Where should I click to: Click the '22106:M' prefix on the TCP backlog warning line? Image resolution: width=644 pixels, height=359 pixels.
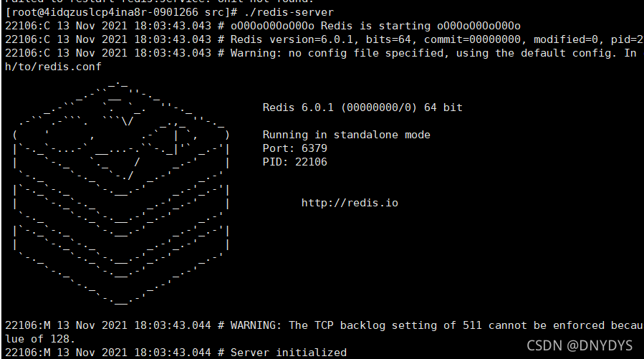tap(27, 325)
